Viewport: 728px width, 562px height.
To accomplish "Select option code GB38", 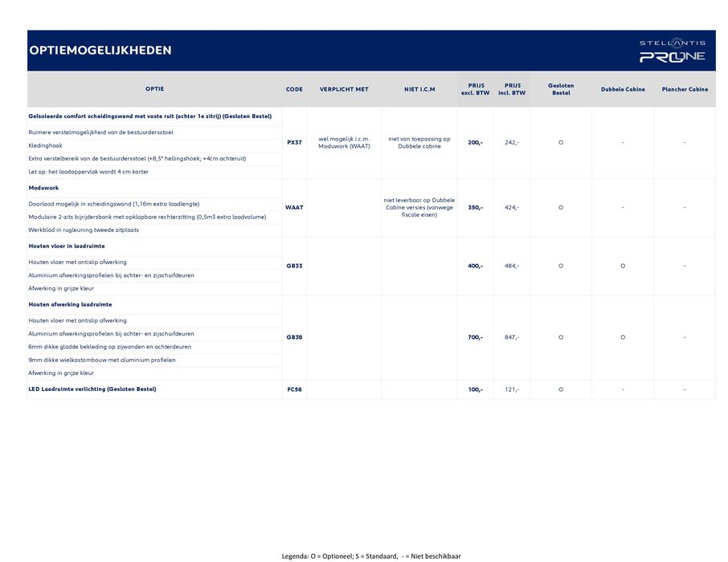I will click(294, 337).
